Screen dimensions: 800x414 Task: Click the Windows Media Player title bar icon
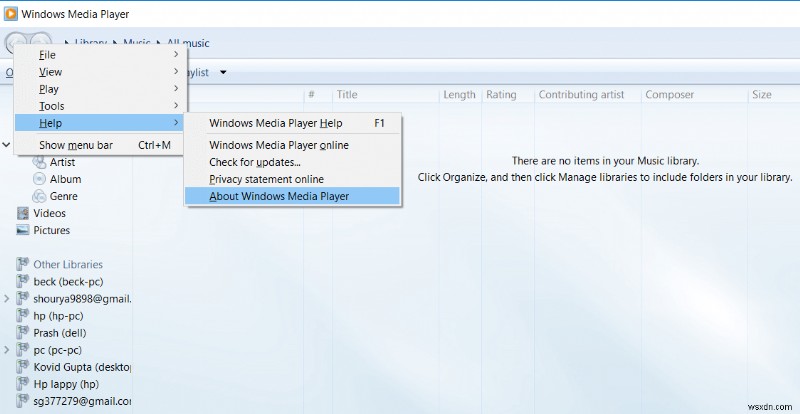11,14
